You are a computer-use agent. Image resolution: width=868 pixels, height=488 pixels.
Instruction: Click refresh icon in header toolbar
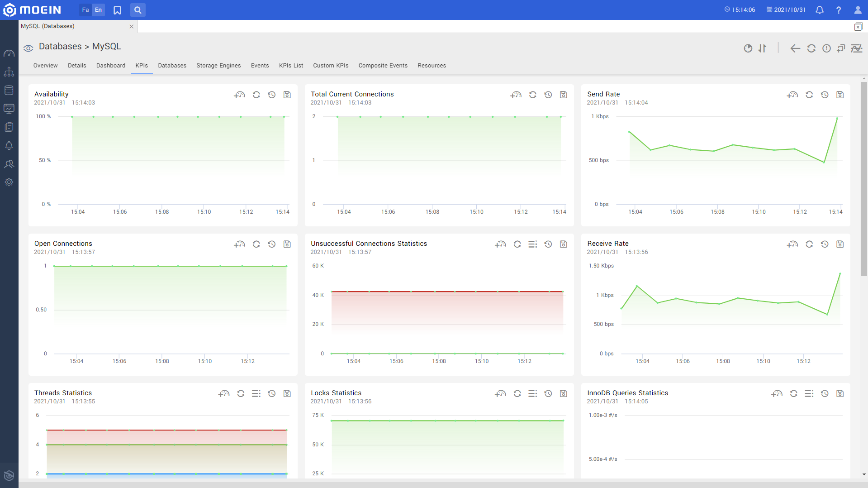tap(811, 48)
